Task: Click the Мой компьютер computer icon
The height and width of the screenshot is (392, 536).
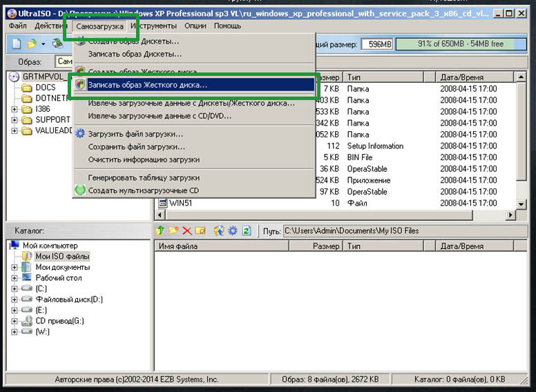Action: pyautogui.click(x=15, y=245)
